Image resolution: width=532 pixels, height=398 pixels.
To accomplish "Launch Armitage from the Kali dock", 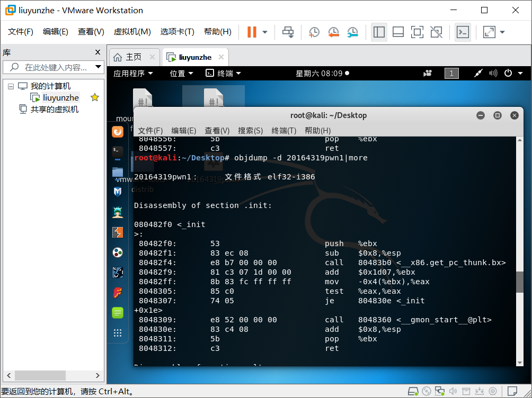I will pos(118,212).
